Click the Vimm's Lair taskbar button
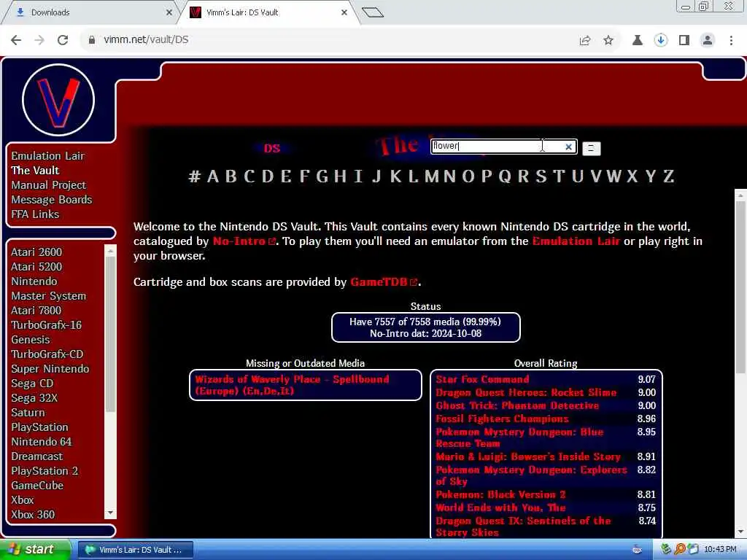The width and height of the screenshot is (747, 560). point(135,550)
